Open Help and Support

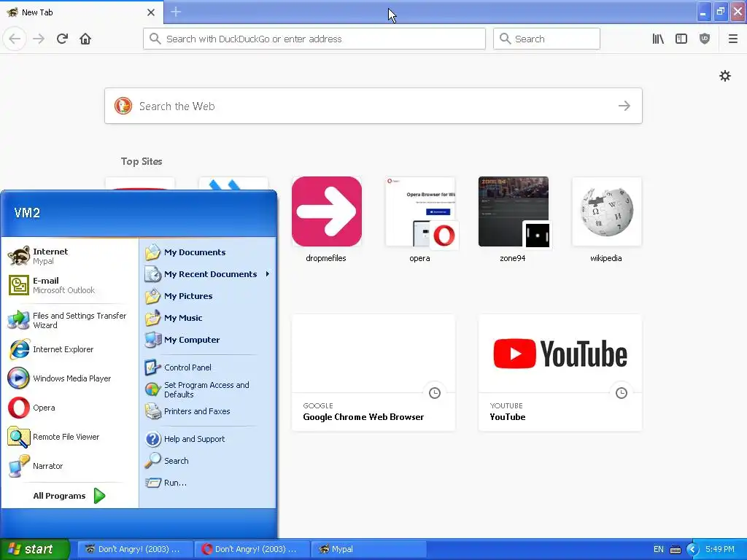(208, 438)
